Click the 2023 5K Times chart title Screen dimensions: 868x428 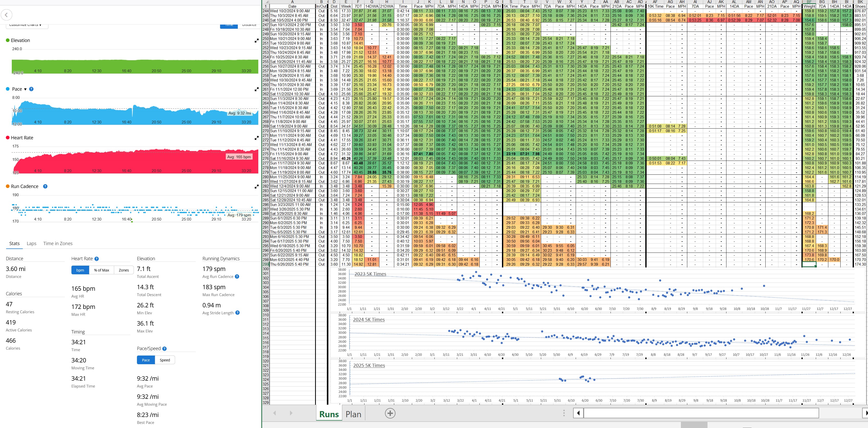point(370,274)
